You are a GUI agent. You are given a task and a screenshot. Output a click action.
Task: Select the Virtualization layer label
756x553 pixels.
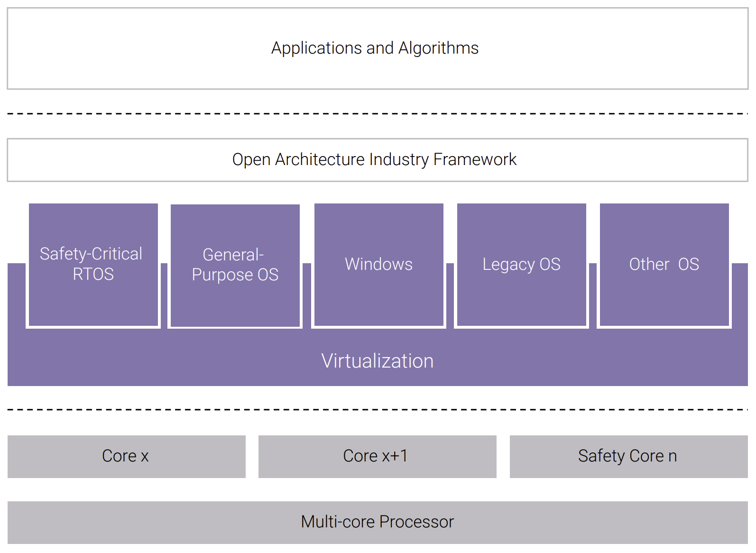pyautogui.click(x=378, y=361)
